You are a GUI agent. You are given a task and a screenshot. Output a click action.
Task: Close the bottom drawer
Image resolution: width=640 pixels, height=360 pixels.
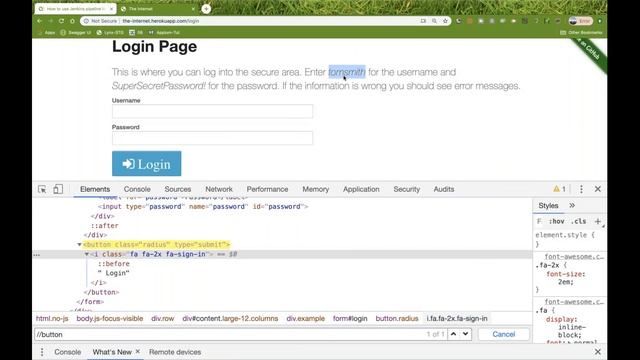click(x=598, y=352)
